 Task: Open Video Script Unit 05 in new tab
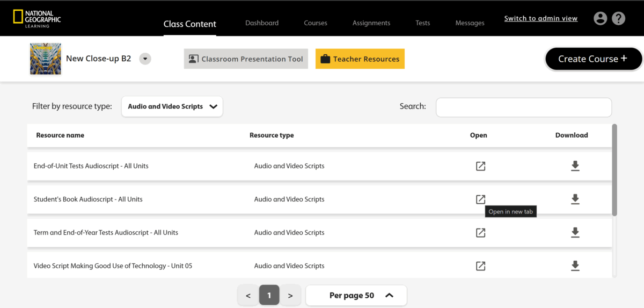[x=480, y=266]
